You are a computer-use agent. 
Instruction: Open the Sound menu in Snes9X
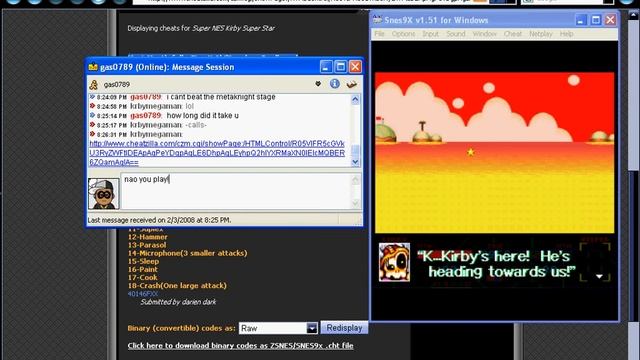pyautogui.click(x=456, y=34)
